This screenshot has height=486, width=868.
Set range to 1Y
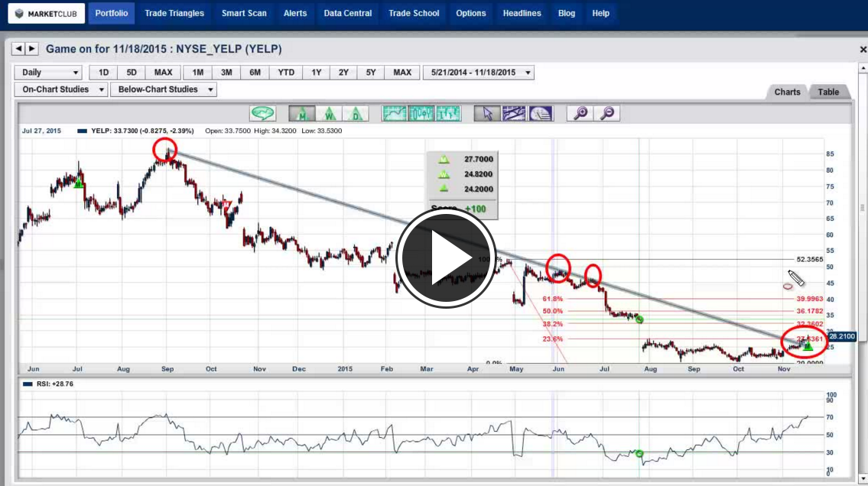(316, 73)
